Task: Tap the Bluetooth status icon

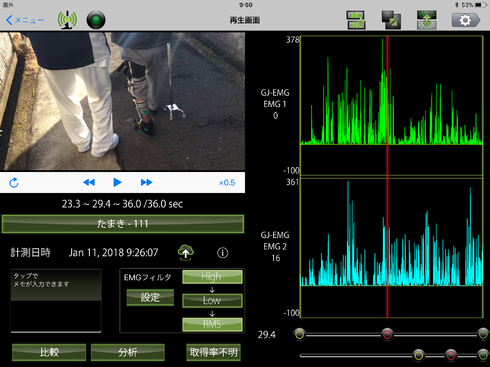Action: point(457,5)
